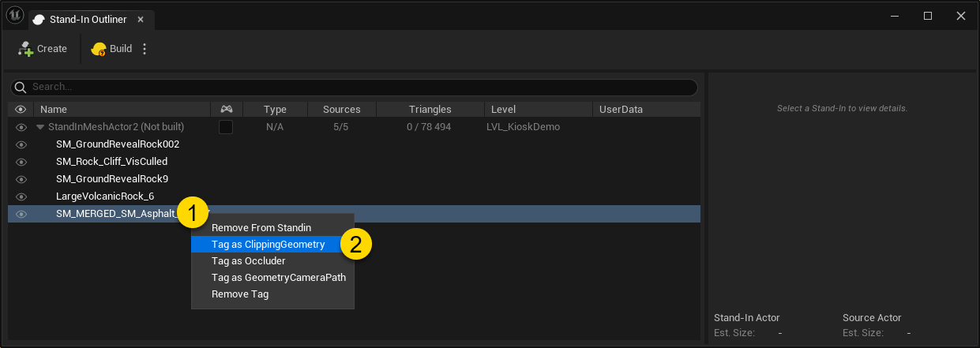Sort by the Level column header
This screenshot has height=348, width=980.
pyautogui.click(x=538, y=110)
